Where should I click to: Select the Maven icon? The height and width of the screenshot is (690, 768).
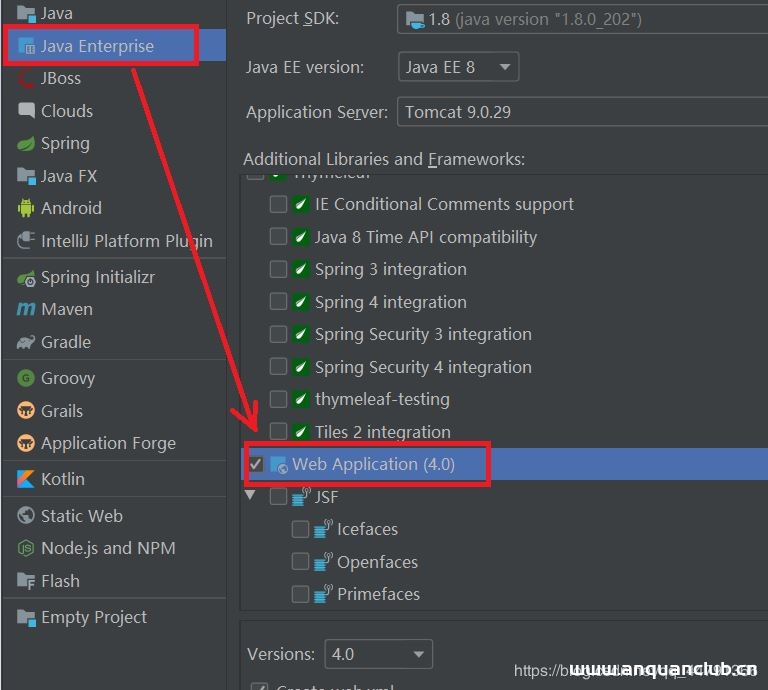[26, 310]
